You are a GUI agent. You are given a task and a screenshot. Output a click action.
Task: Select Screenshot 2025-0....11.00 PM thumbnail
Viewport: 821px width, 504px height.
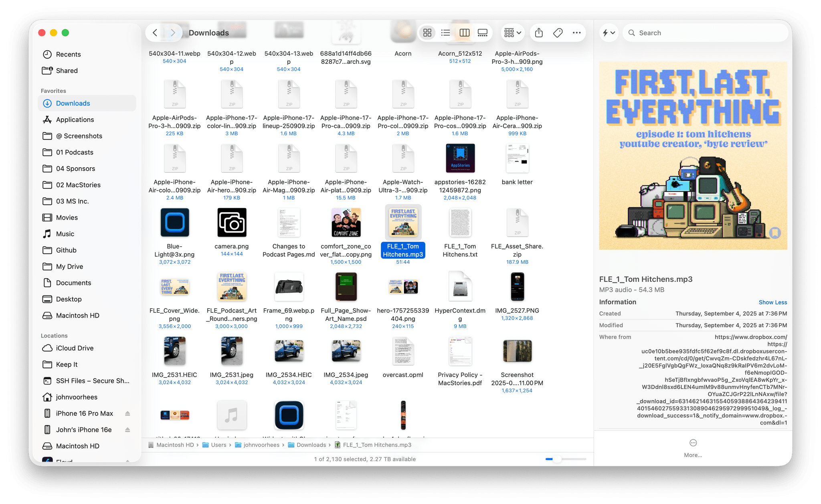click(x=517, y=351)
